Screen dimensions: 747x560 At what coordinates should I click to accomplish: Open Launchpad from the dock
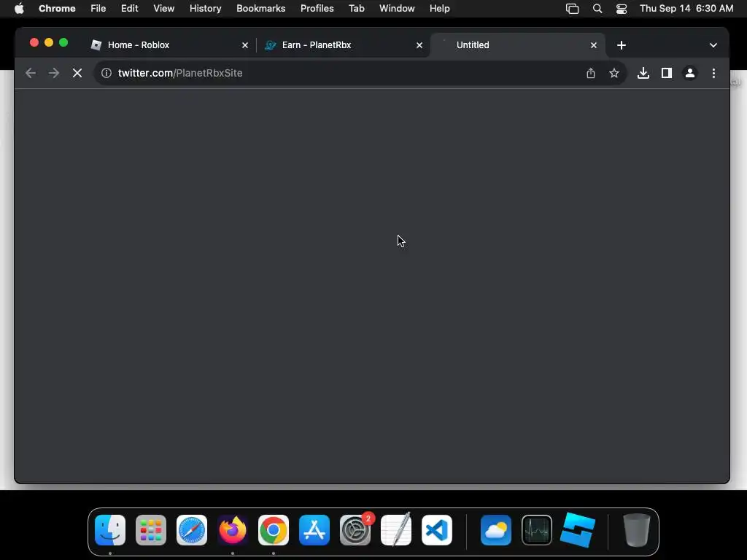pyautogui.click(x=151, y=530)
